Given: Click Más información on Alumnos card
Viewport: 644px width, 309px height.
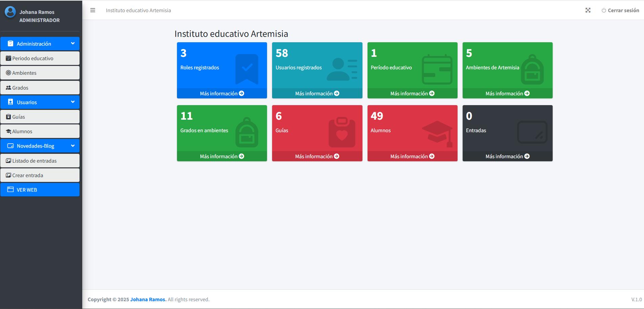Looking at the screenshot, I should [x=412, y=156].
